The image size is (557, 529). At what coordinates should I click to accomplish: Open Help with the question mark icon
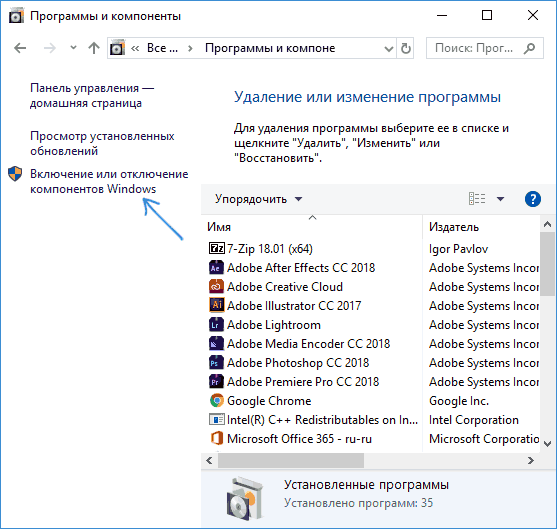(x=533, y=199)
